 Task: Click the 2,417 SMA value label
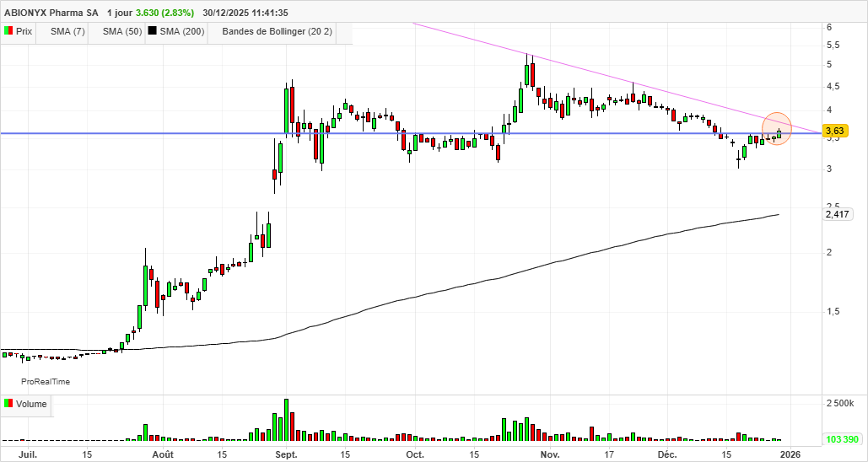click(837, 214)
